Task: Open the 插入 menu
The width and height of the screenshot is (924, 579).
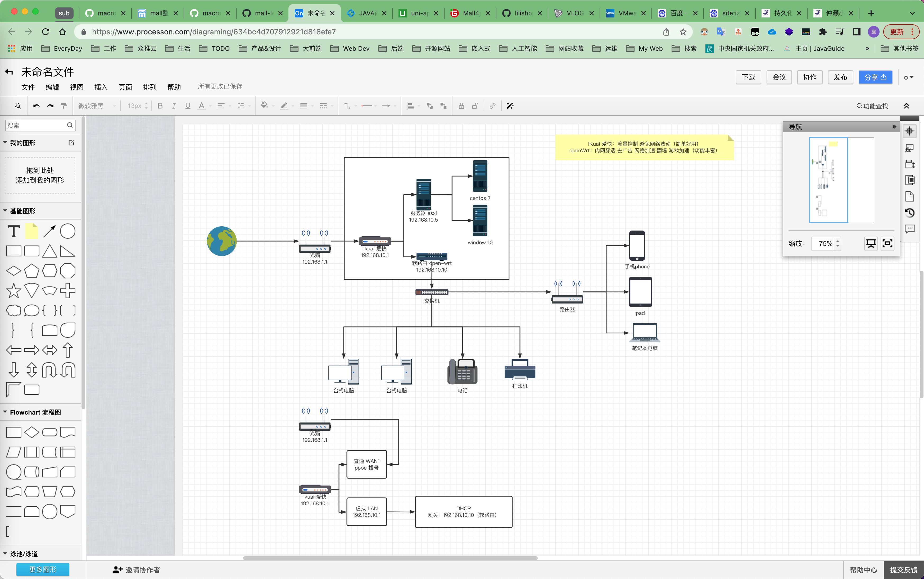Action: click(101, 87)
